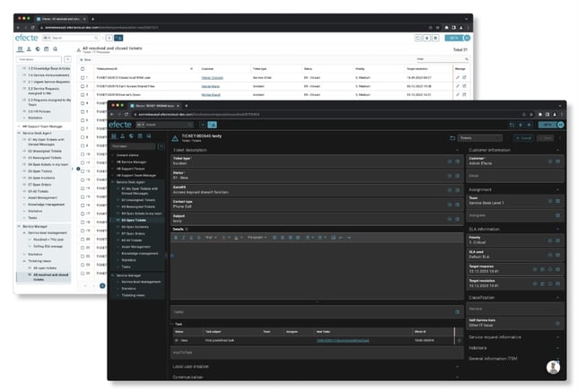Click the edit icon in Priority field
This screenshot has height=392, width=578.
(x=557, y=240)
